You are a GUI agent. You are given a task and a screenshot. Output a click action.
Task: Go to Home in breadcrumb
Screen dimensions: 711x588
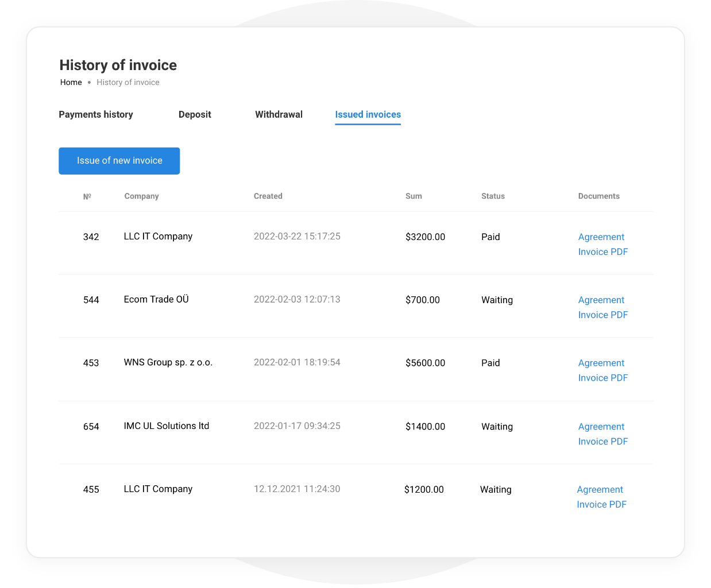coord(71,82)
